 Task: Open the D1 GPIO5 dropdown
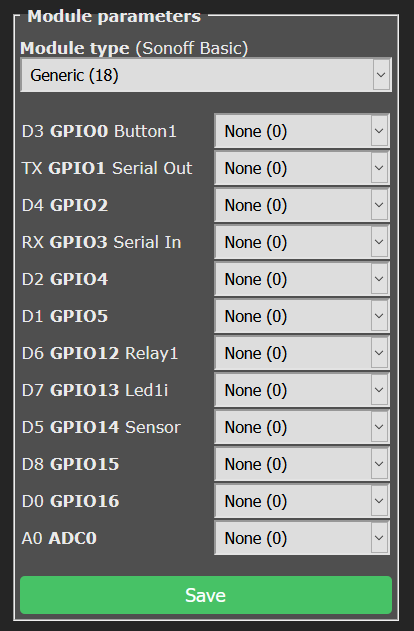pos(302,316)
